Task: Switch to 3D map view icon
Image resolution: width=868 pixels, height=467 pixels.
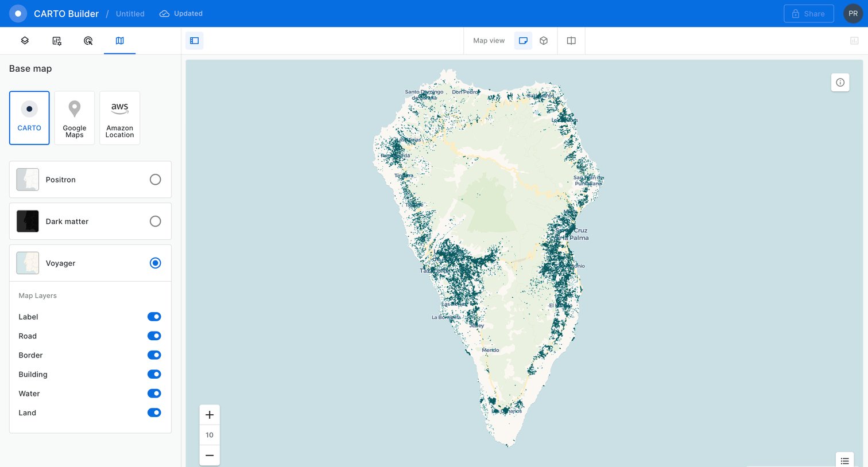Action: pyautogui.click(x=544, y=41)
